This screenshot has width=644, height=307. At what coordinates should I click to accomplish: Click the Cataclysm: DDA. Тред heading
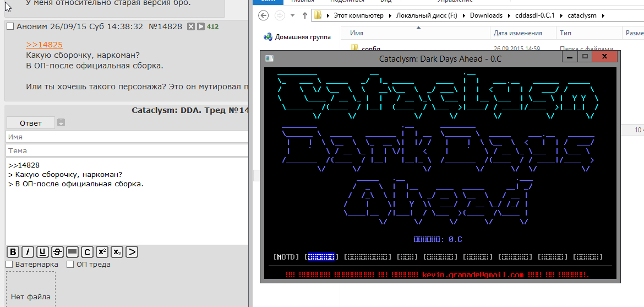pyautogui.click(x=190, y=110)
